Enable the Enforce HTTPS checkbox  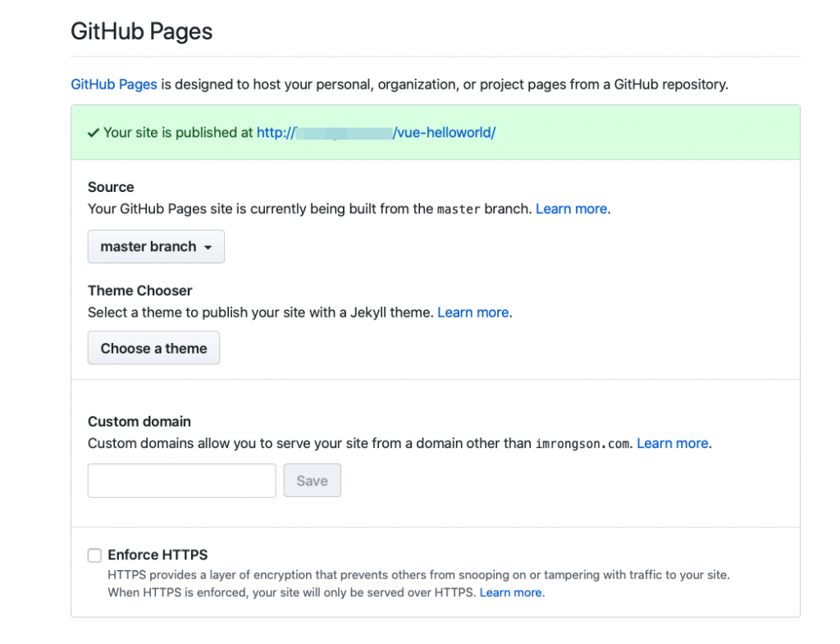(x=95, y=555)
